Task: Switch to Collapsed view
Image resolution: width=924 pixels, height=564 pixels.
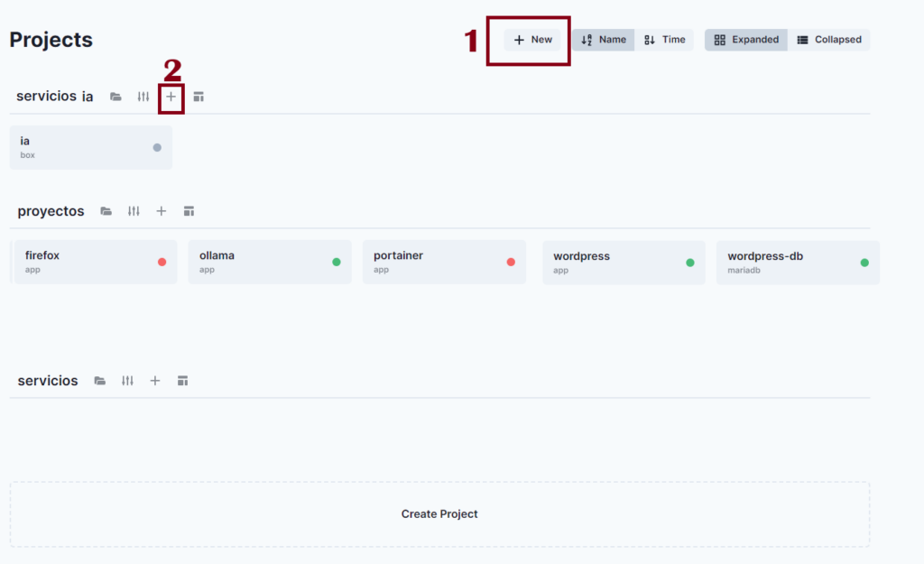Action: 829,40
